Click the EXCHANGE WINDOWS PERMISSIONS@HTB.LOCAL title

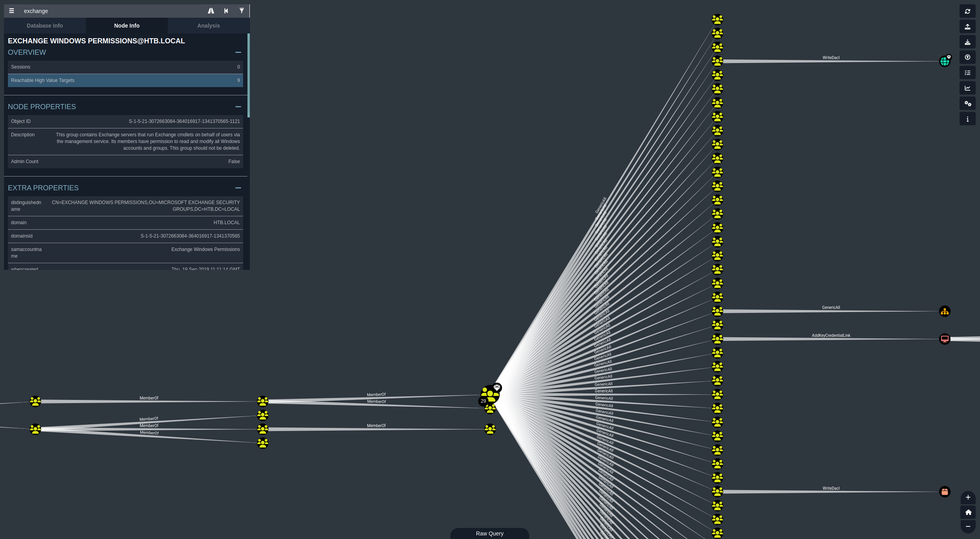(x=97, y=41)
